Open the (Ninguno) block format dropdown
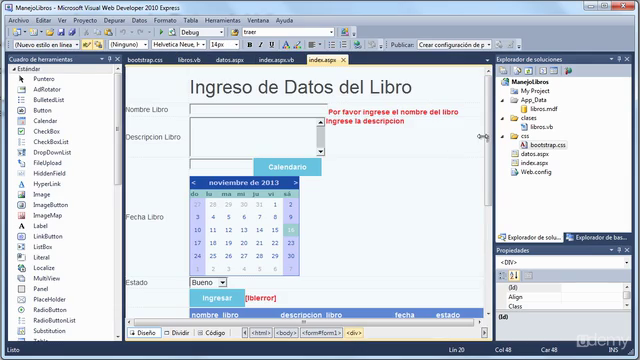 click(145, 45)
